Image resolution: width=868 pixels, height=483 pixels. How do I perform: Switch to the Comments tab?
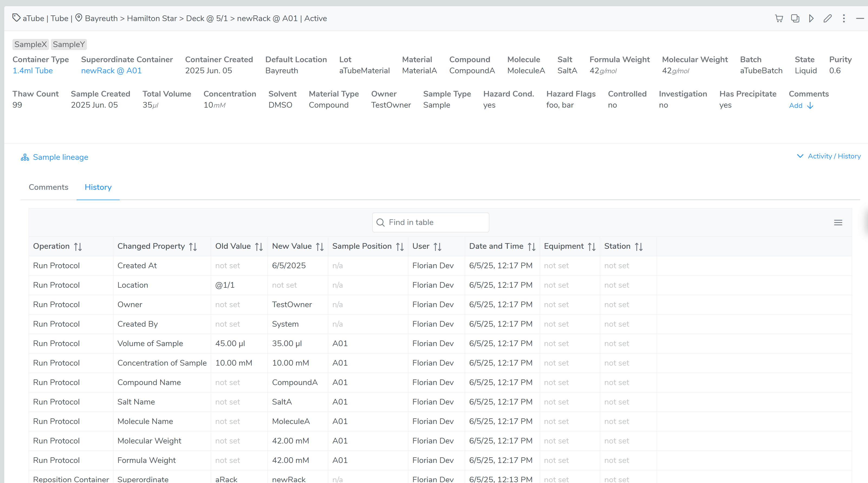(48, 187)
